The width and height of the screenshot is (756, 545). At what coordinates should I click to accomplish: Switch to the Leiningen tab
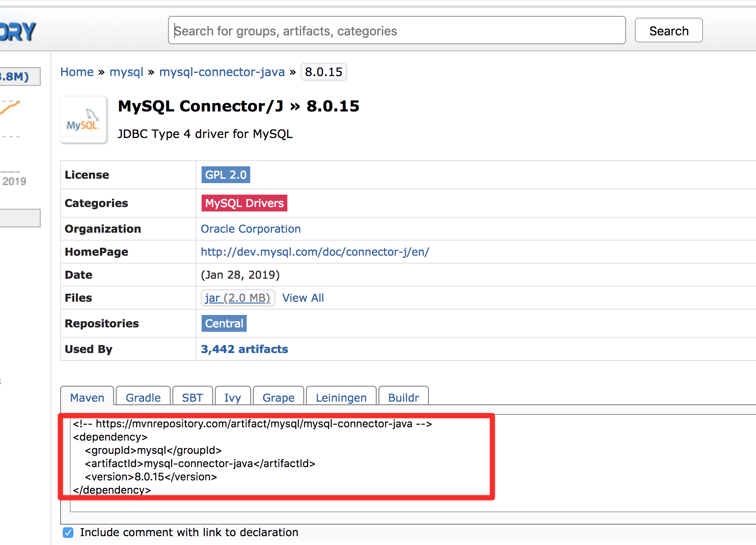tap(341, 397)
